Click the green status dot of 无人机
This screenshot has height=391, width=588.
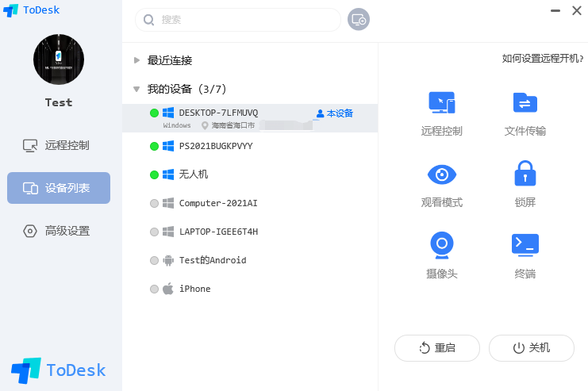154,174
